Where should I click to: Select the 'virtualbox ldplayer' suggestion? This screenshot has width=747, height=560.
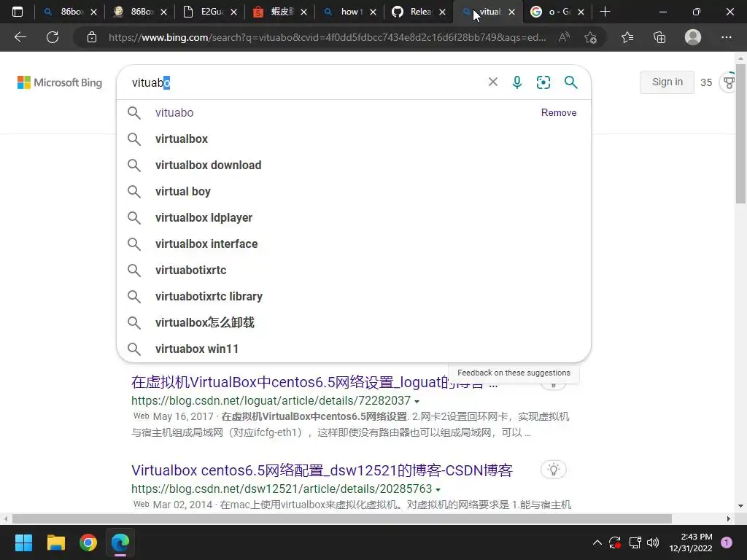click(354, 217)
